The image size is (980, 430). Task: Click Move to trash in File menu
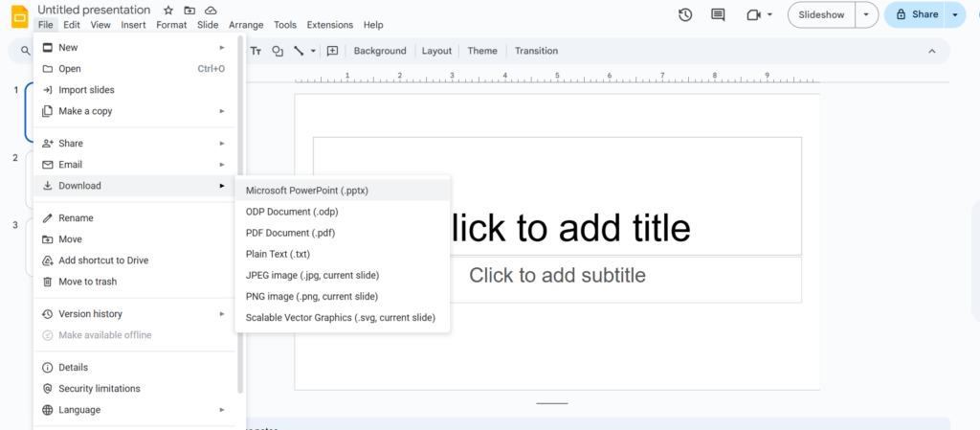coord(87,282)
